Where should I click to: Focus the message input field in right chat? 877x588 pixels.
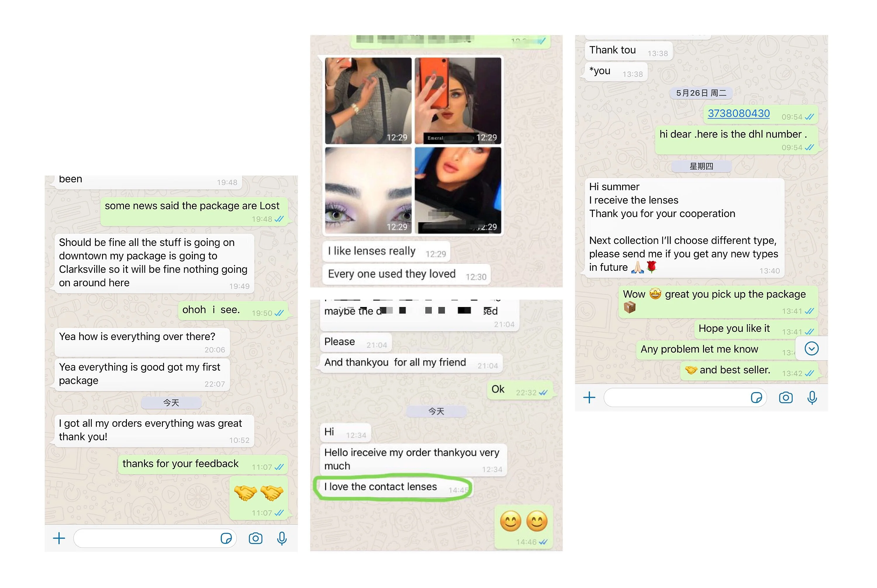[x=685, y=398]
